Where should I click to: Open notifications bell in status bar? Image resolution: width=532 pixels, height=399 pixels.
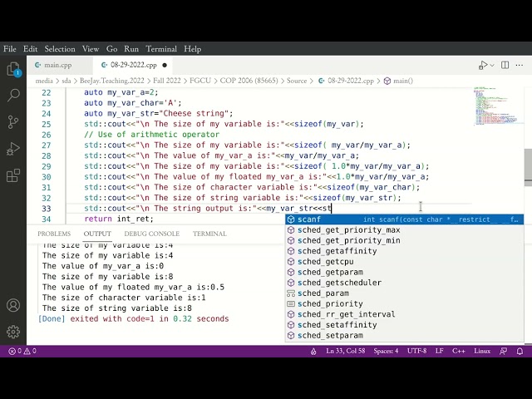(520, 352)
